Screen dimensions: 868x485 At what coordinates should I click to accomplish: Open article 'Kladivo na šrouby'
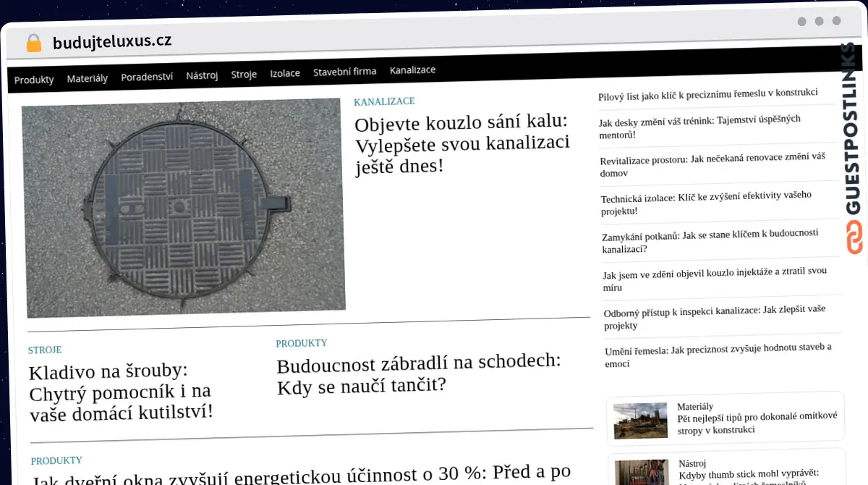(x=122, y=392)
